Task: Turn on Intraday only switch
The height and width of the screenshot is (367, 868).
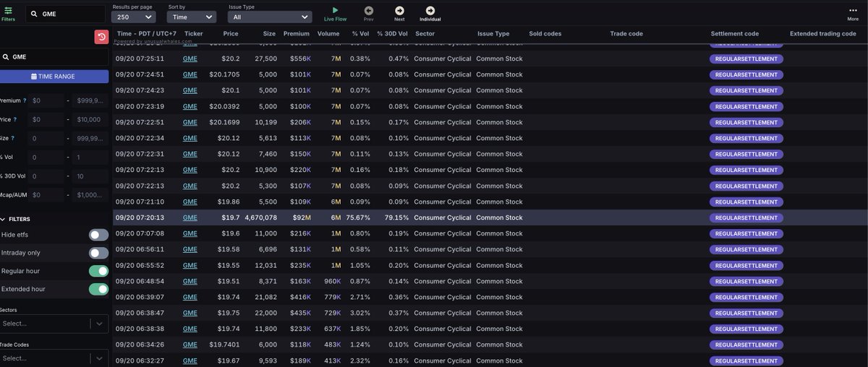Action: pos(98,253)
